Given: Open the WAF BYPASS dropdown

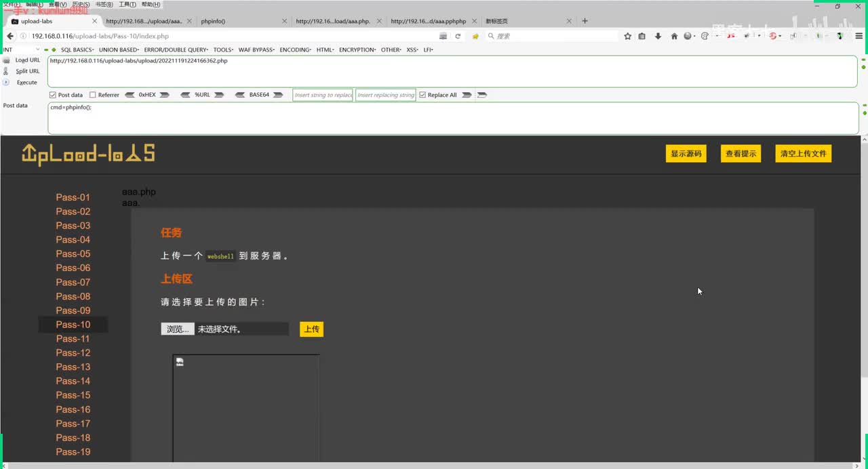Looking at the screenshot, I should (x=257, y=49).
